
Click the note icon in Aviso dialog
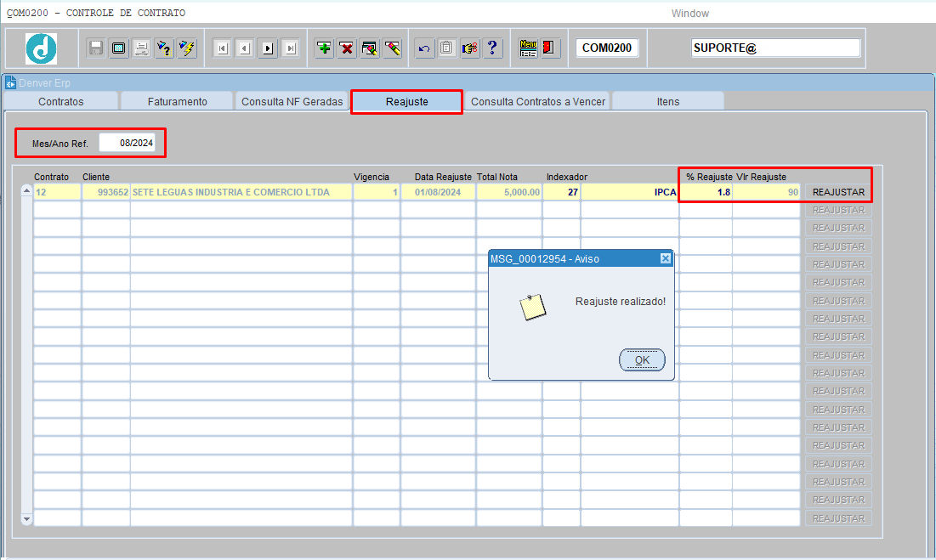tap(532, 307)
